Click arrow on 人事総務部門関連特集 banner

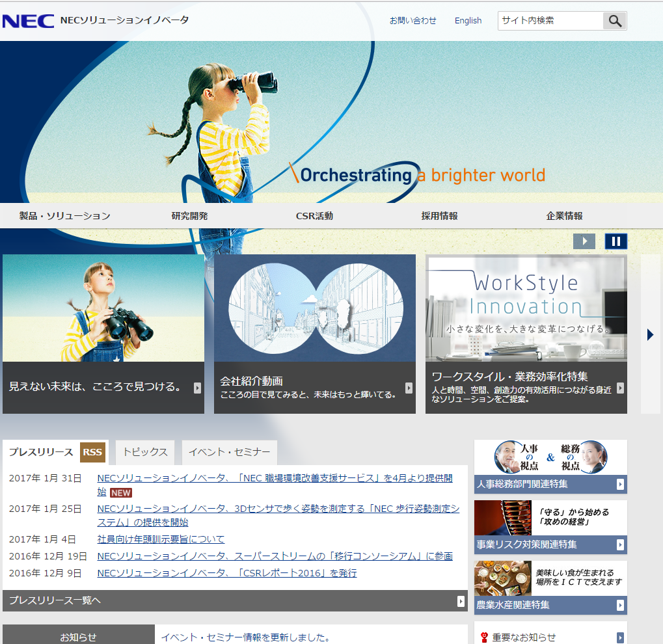[x=620, y=484]
